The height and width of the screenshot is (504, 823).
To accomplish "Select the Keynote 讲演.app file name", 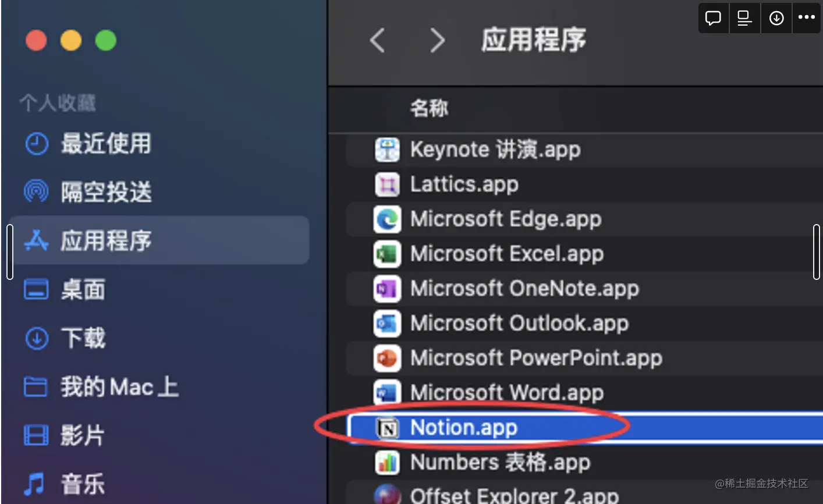I will (495, 150).
